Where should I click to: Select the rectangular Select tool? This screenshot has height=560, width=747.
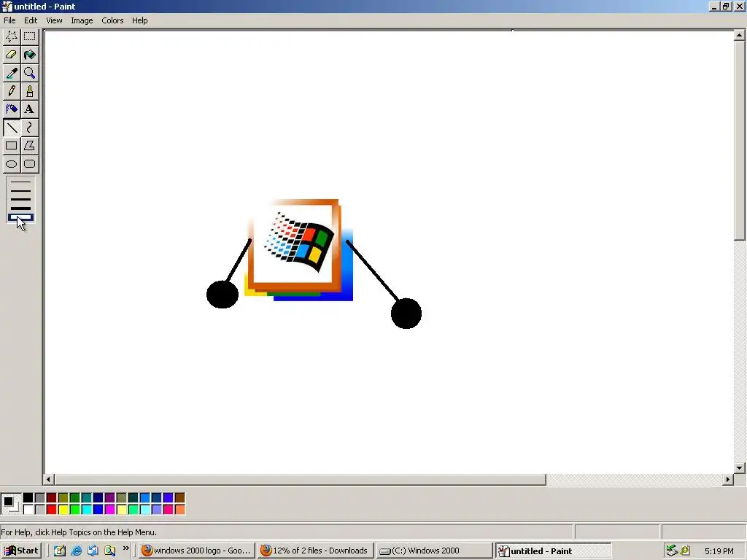[x=29, y=36]
